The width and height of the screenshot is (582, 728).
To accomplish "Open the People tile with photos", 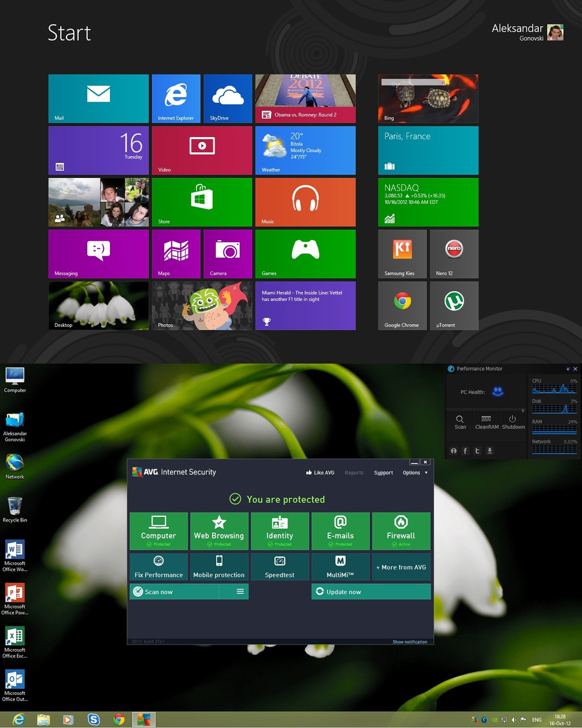I will pos(98,203).
